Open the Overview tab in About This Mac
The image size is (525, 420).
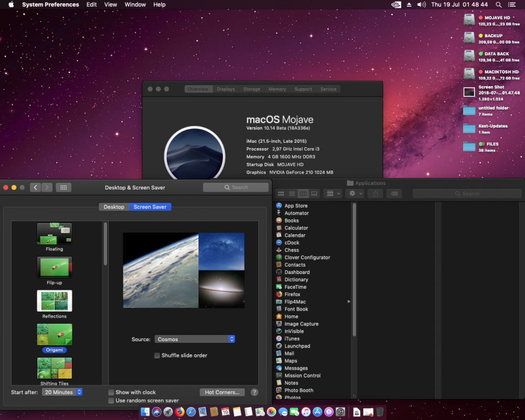pyautogui.click(x=198, y=89)
